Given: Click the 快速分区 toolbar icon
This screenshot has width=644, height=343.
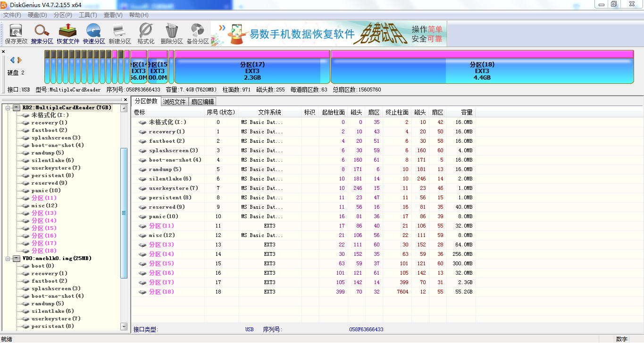Looking at the screenshot, I should tap(94, 34).
